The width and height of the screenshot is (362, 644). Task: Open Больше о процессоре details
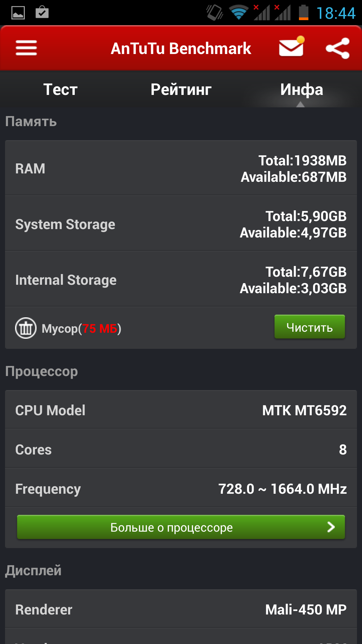tap(181, 527)
